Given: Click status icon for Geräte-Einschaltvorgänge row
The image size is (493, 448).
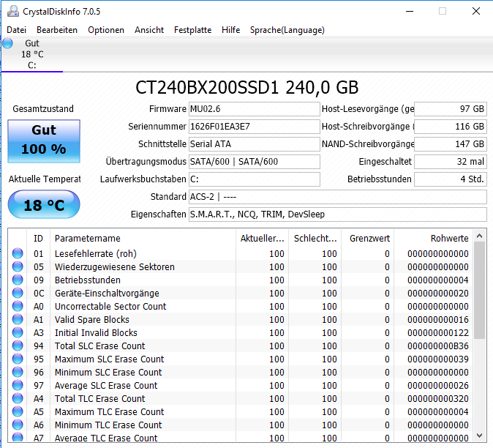Looking at the screenshot, I should [18, 294].
